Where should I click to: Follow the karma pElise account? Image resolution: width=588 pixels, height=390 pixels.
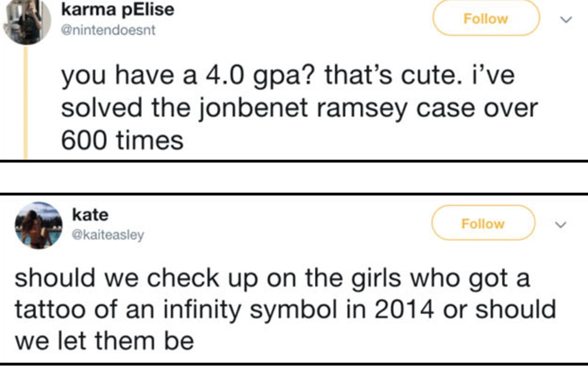(485, 19)
